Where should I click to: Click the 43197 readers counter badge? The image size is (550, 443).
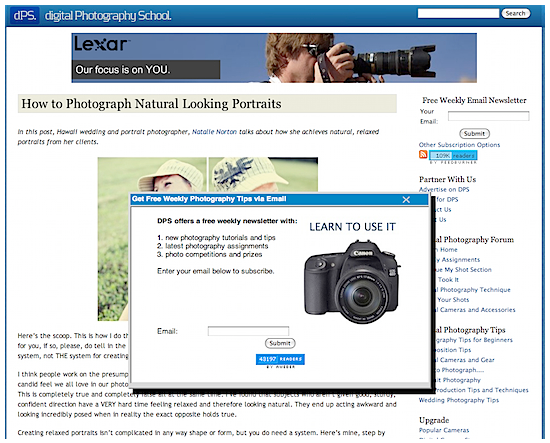(280, 359)
